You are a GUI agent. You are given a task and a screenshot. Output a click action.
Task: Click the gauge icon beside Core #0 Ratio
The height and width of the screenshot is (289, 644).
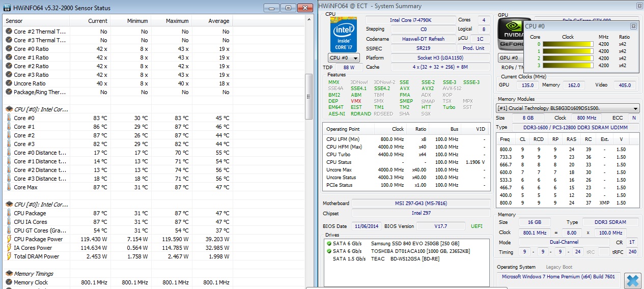pyautogui.click(x=9, y=49)
